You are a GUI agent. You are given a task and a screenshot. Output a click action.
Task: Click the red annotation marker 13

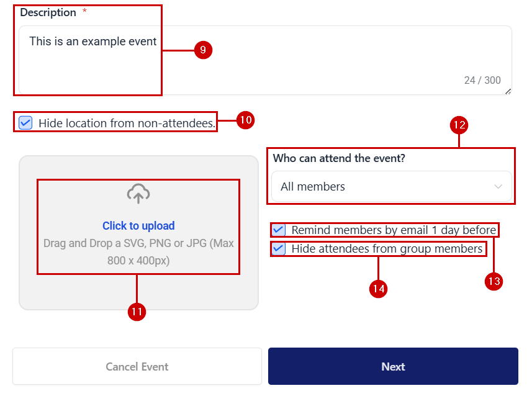pos(494,281)
